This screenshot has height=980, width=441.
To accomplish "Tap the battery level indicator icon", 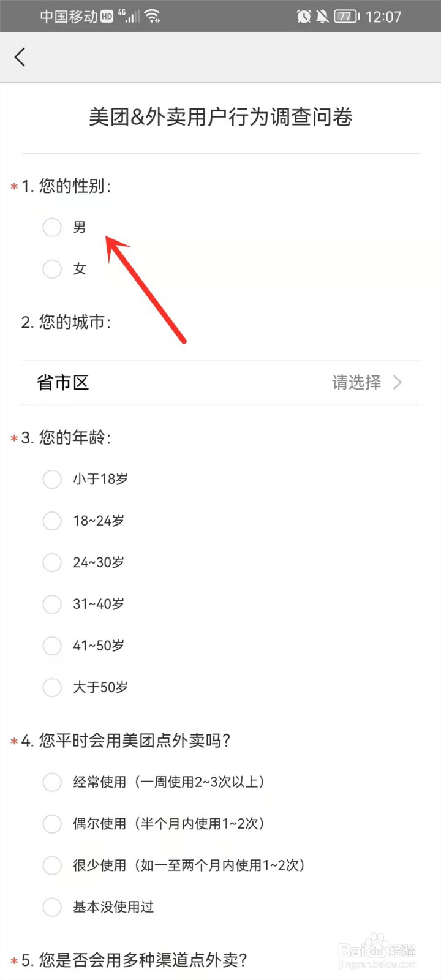I will pos(347,17).
